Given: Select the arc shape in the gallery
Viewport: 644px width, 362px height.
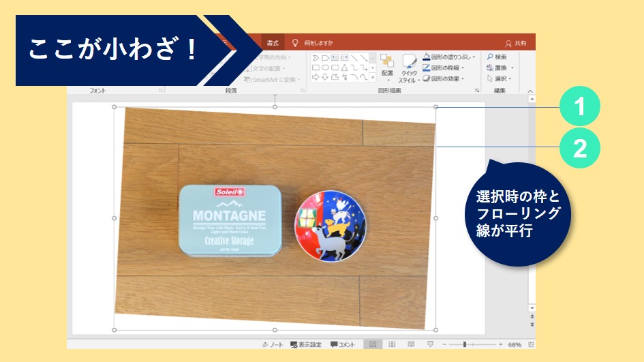Looking at the screenshot, I should click(x=354, y=77).
